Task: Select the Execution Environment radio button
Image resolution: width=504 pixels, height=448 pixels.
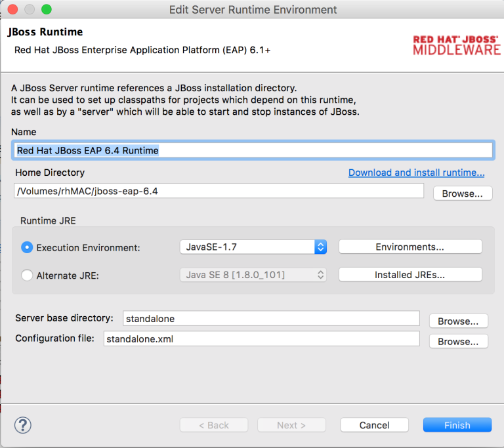Action: [x=27, y=247]
